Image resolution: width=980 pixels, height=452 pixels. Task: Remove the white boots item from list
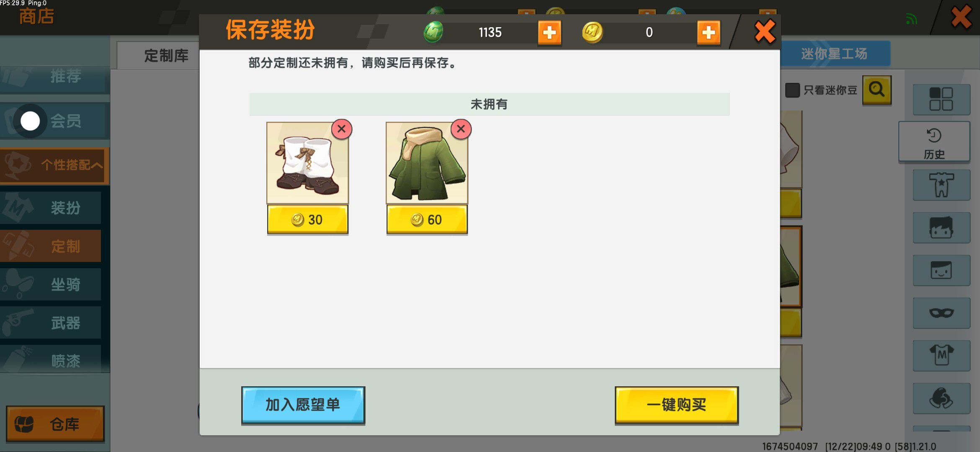[x=341, y=129]
